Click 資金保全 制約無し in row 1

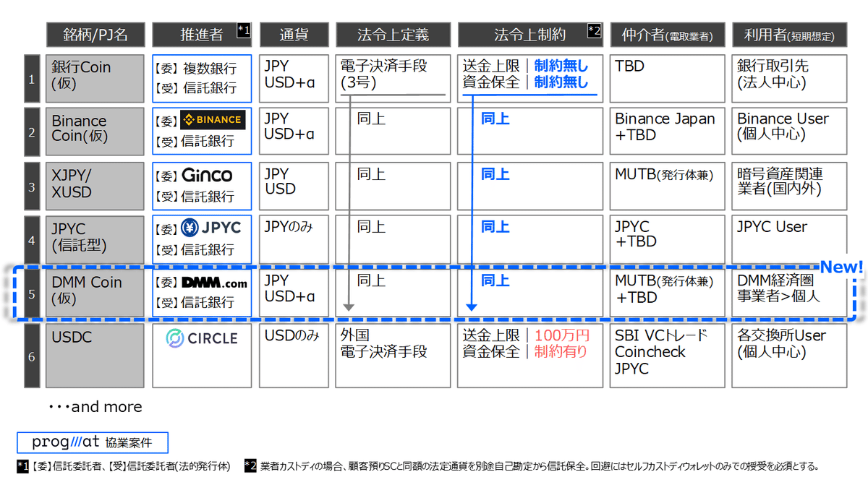(526, 82)
